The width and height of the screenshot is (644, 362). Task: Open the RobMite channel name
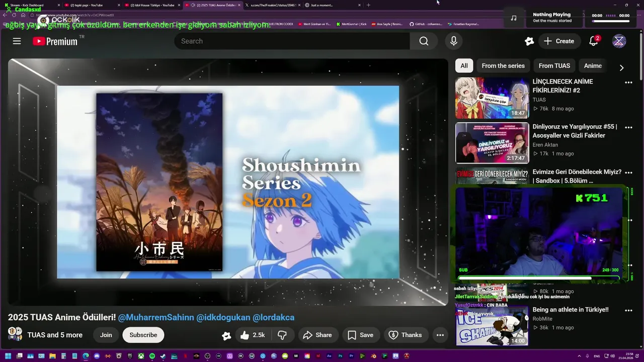[x=543, y=319]
